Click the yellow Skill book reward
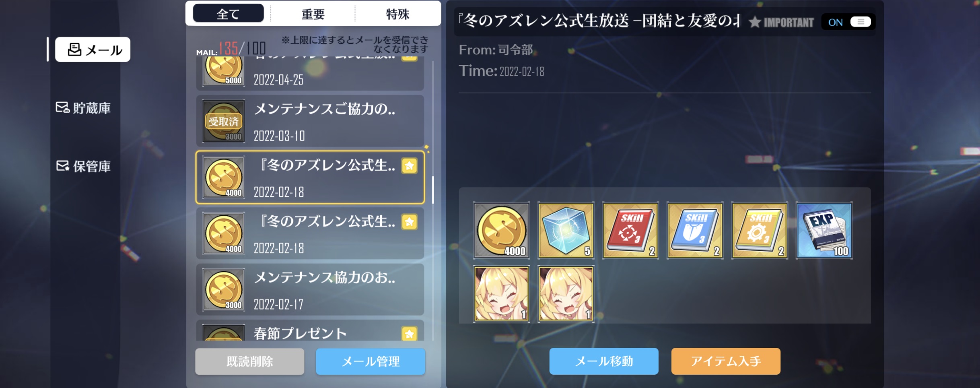The width and height of the screenshot is (980, 388). pyautogui.click(x=760, y=230)
